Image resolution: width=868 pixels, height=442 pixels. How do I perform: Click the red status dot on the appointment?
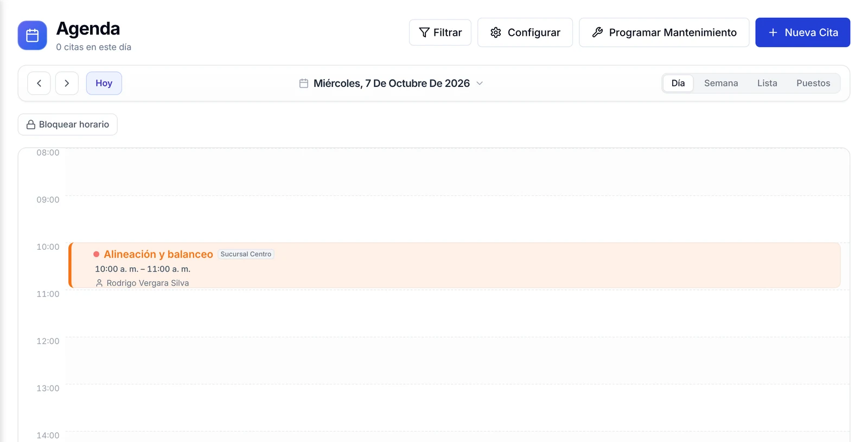coord(97,254)
